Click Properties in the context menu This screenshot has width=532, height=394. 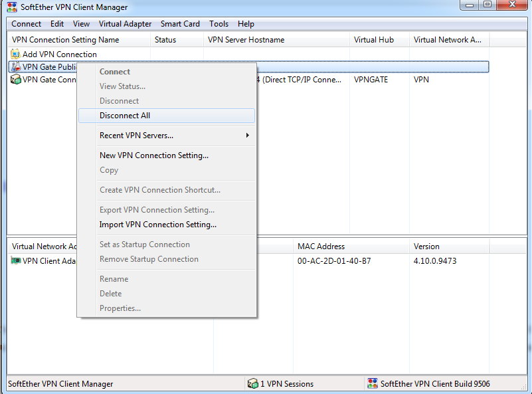coord(167,308)
